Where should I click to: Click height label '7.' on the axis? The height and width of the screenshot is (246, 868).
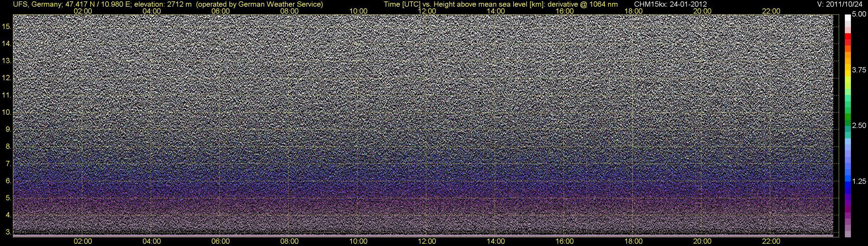click(x=8, y=164)
